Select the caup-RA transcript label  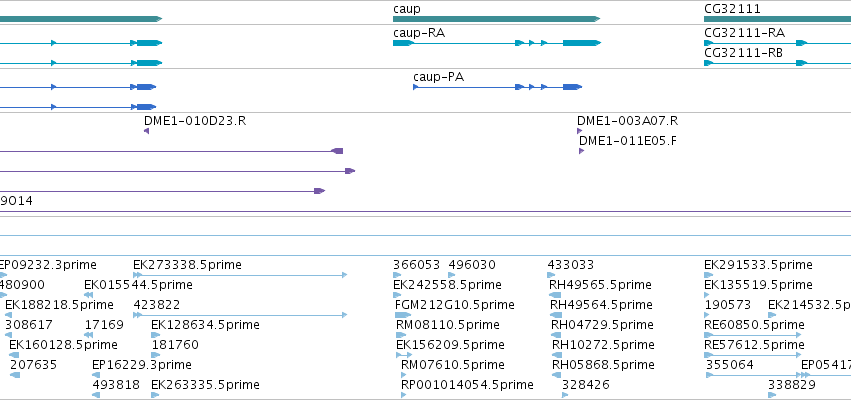tap(419, 33)
